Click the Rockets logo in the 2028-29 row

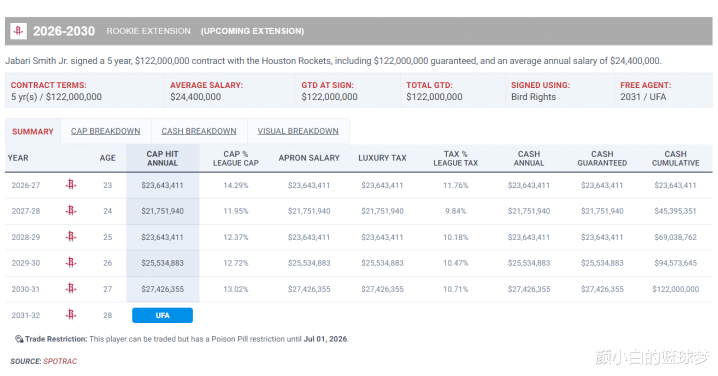pyautogui.click(x=71, y=237)
